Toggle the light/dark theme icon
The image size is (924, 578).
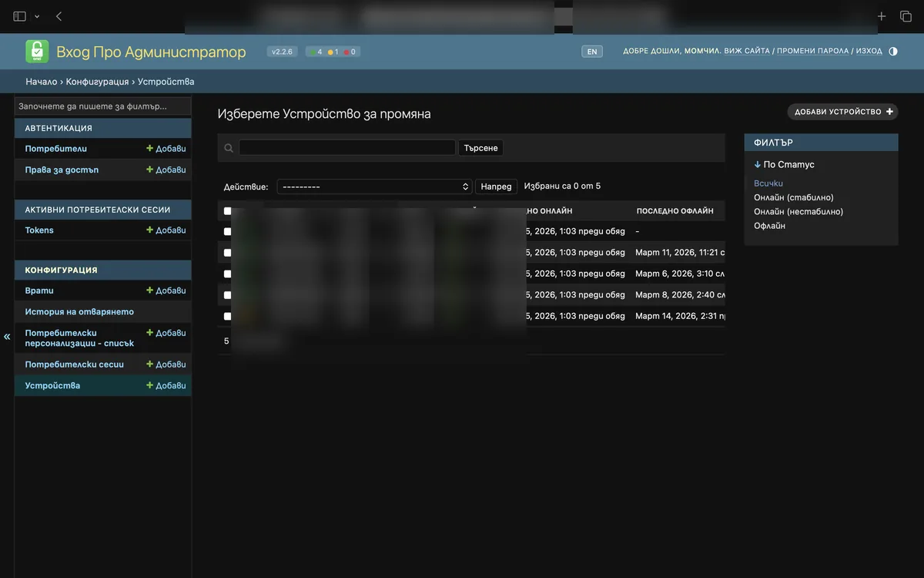(x=893, y=52)
